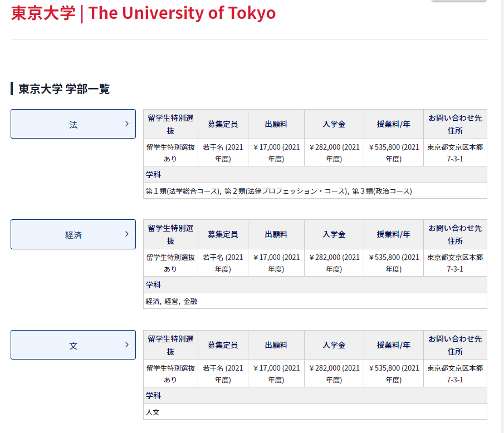The width and height of the screenshot is (504, 433).
Task: Select 留学生特別選抜 header in 法 table
Action: tap(170, 124)
